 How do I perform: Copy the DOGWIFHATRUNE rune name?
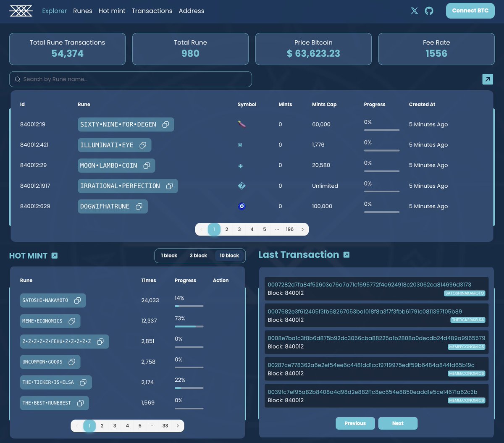click(139, 206)
